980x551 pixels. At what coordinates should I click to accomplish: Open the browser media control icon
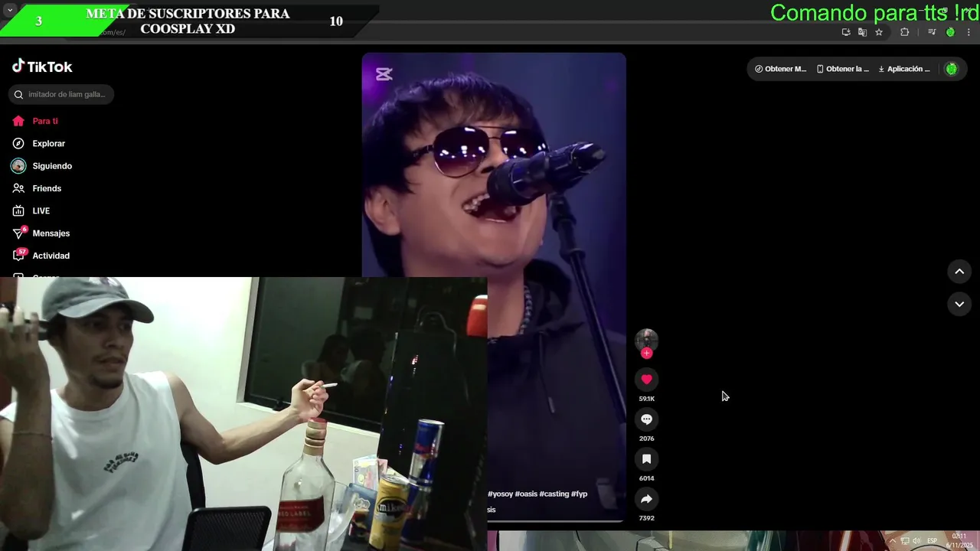[x=932, y=32]
